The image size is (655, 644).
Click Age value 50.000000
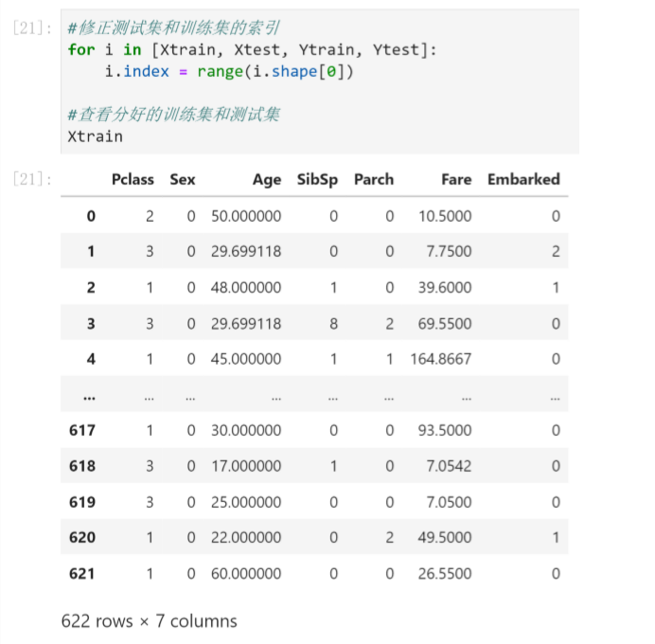tap(246, 216)
